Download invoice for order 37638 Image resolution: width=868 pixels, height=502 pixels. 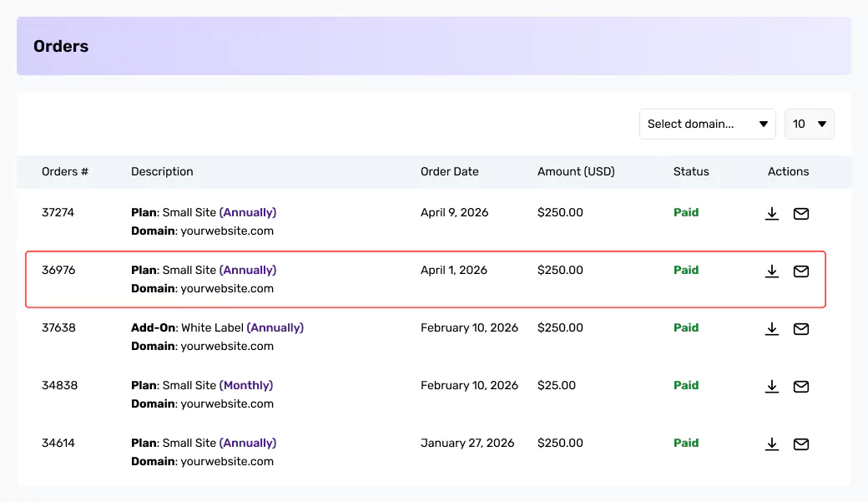point(772,328)
